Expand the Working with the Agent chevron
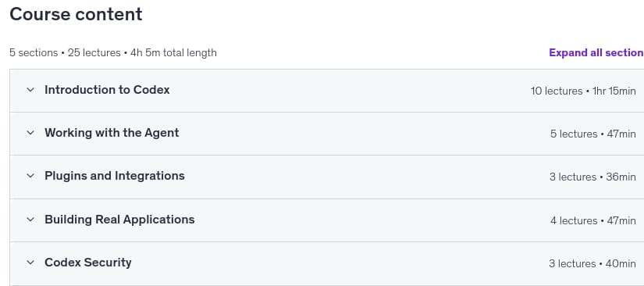Screen dimensions: 644x286 [x=30, y=133]
